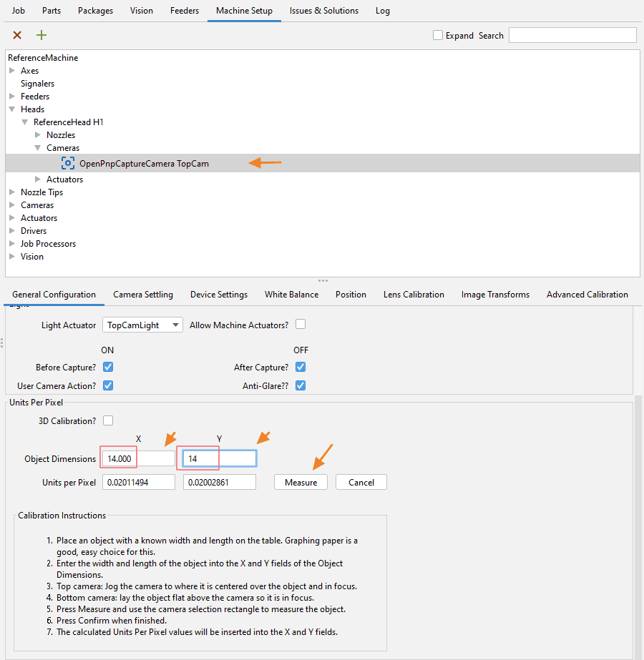Image resolution: width=644 pixels, height=660 pixels.
Task: Collapse the Heads tree node
Action: (12, 109)
